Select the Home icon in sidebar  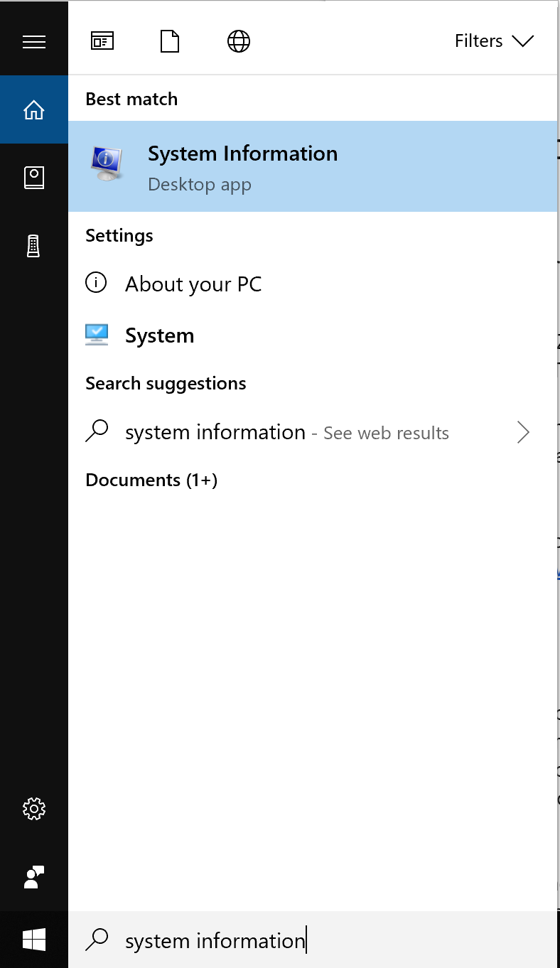34,110
